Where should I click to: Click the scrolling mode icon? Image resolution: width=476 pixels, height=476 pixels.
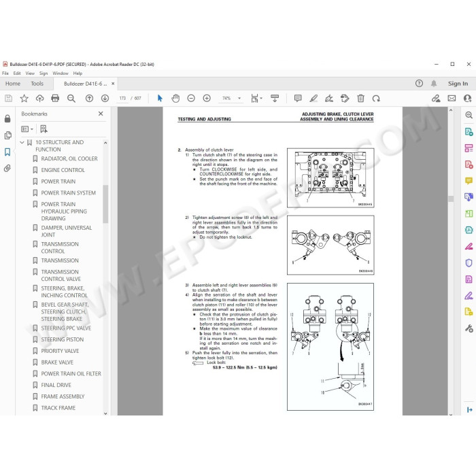click(x=275, y=99)
